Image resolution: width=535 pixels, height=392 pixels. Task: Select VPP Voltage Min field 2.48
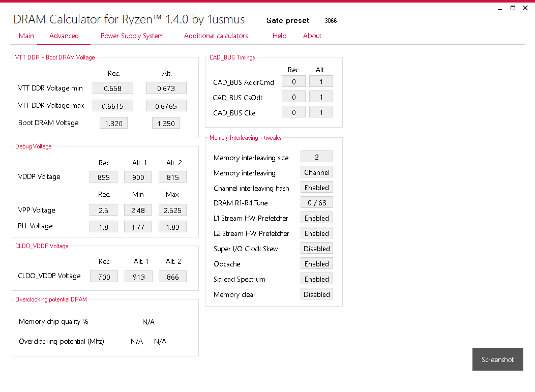point(138,210)
